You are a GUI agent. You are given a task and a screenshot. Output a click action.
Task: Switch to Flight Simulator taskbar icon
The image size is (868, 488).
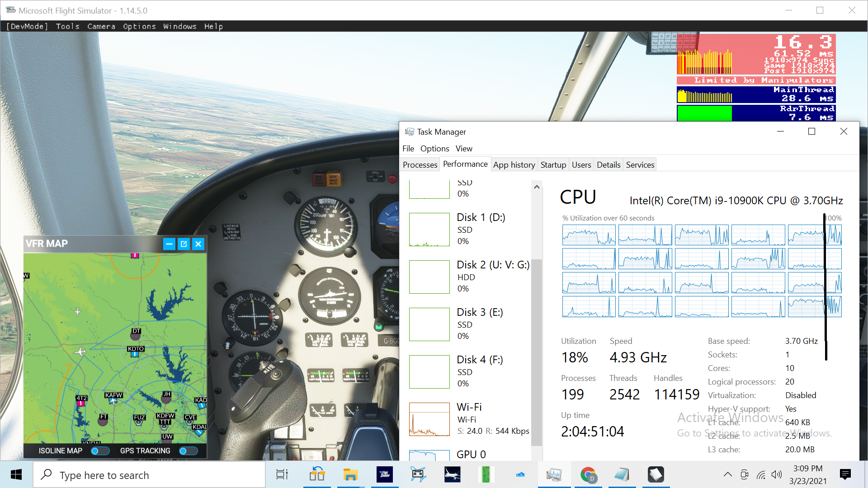[385, 474]
